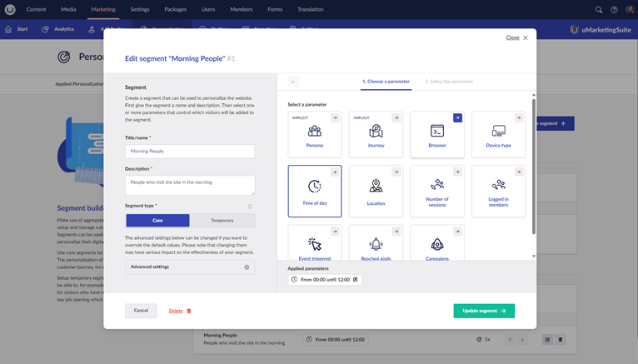638x364 pixels.
Task: Switch segment type to Temporary
Action: (x=222, y=221)
